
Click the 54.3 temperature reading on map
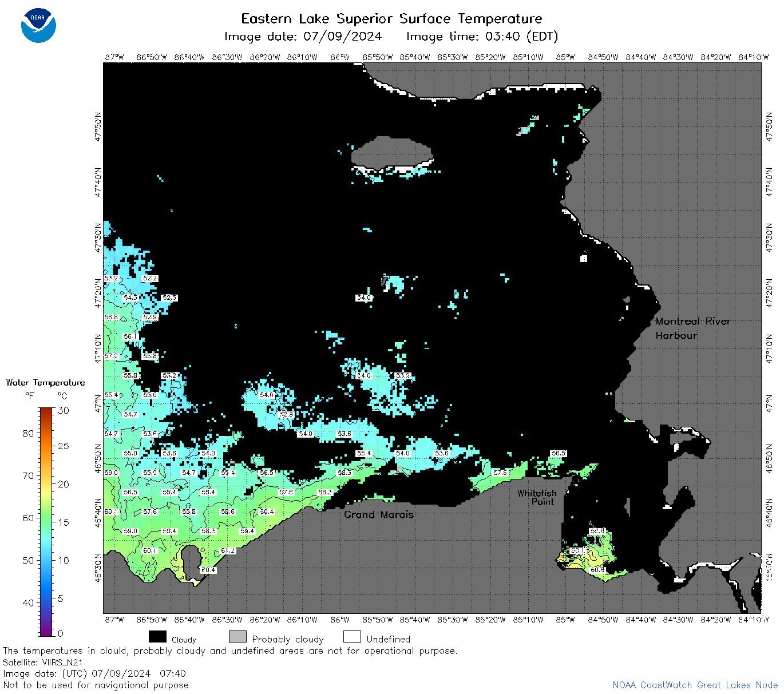pos(130,298)
